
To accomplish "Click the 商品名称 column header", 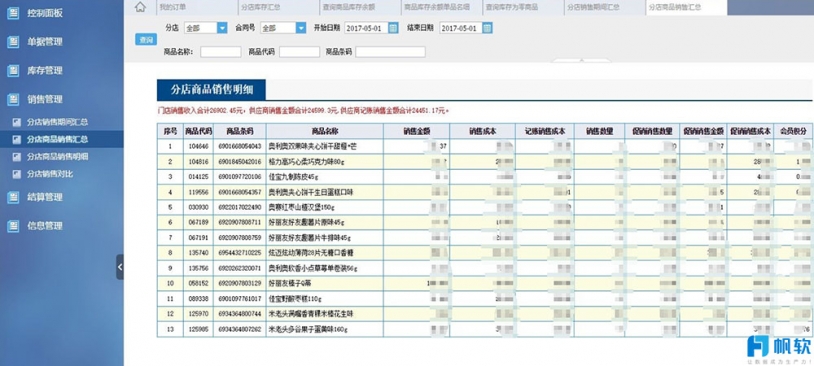I will click(325, 132).
